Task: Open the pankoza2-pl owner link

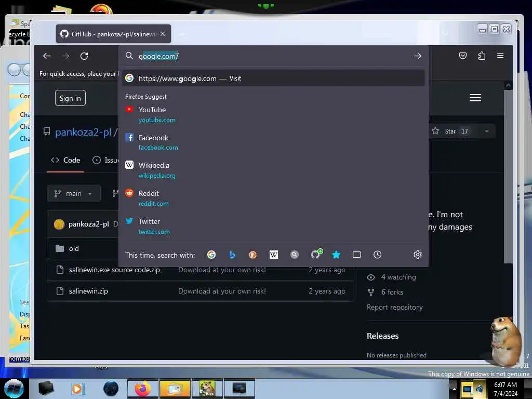Action: click(x=83, y=132)
